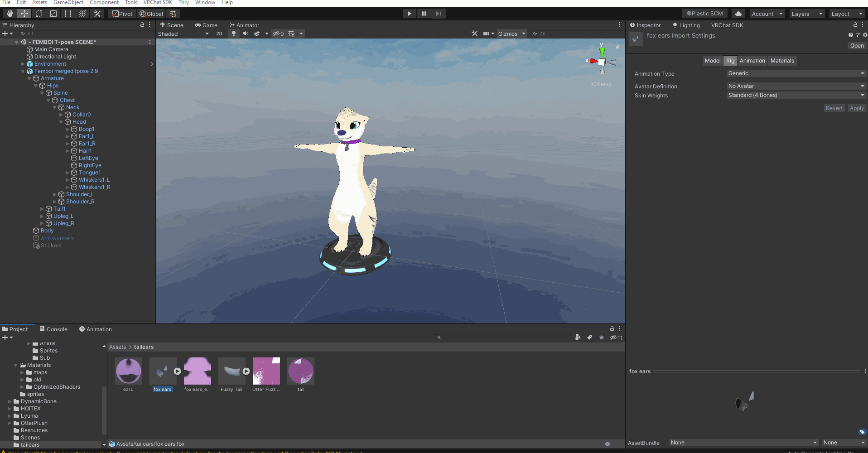Switch to the Game tab
Viewport: 868px width, 453px height.
click(x=206, y=25)
